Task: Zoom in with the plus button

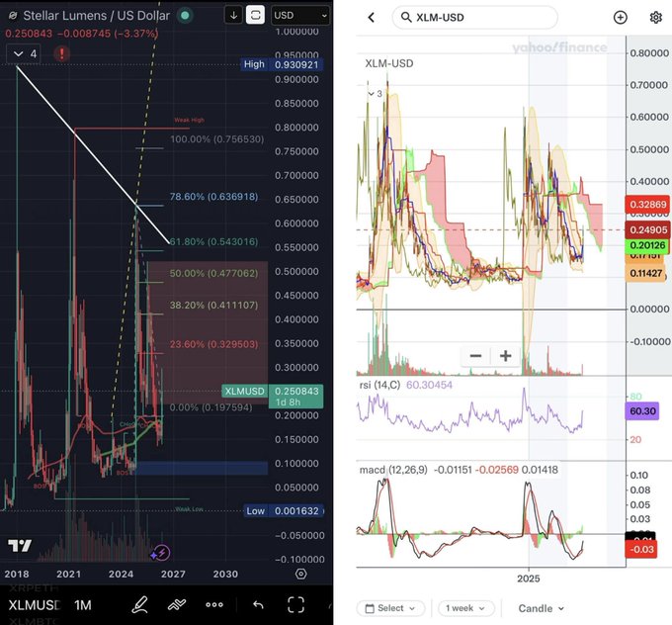Action: pos(505,356)
